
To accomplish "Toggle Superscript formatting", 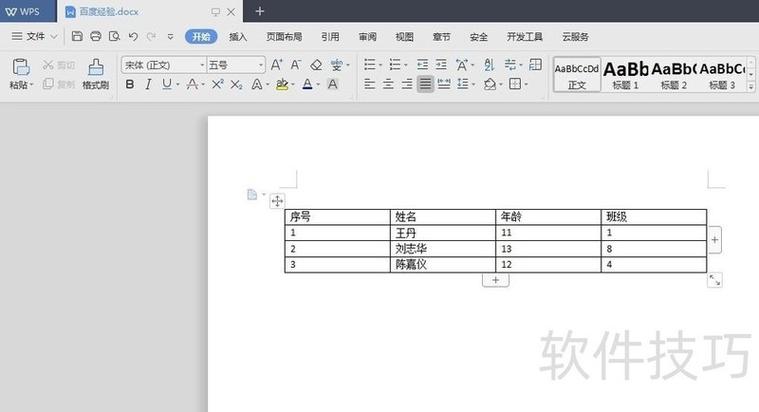I will click(217, 84).
